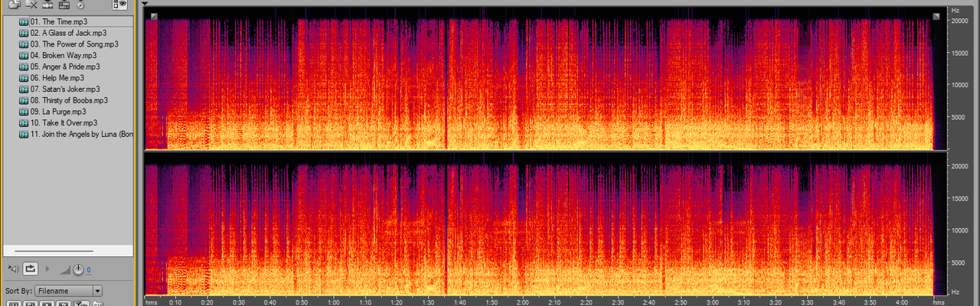Viewport: 980px width, 306px height.
Task: Click the 15000 Hz label on lower channel scale
Action: coord(959,197)
